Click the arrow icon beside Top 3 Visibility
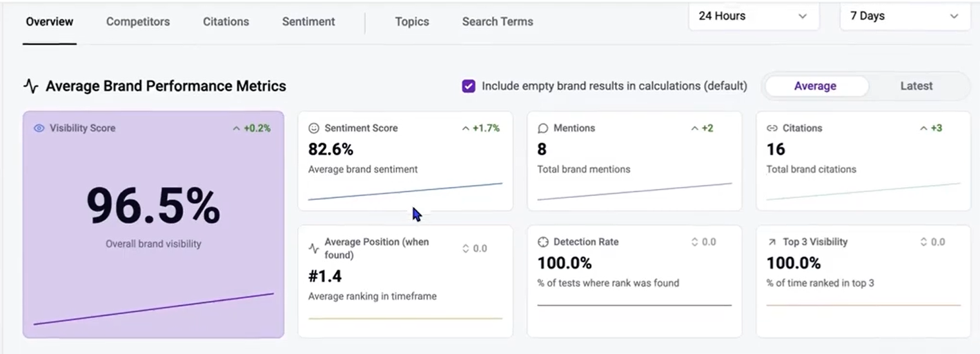Screen dimensions: 980x354 pyautogui.click(x=772, y=242)
